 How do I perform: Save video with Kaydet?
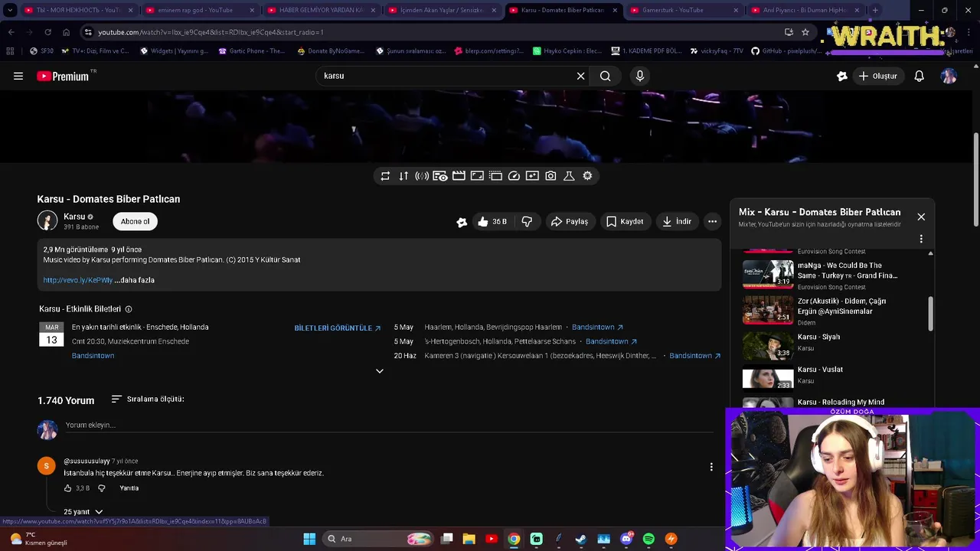[x=625, y=221]
